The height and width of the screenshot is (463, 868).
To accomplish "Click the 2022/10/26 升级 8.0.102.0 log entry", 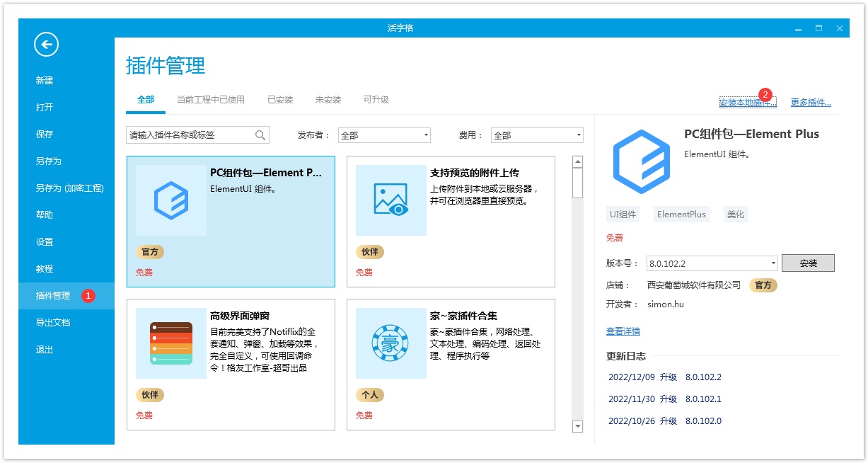I will pos(665,421).
